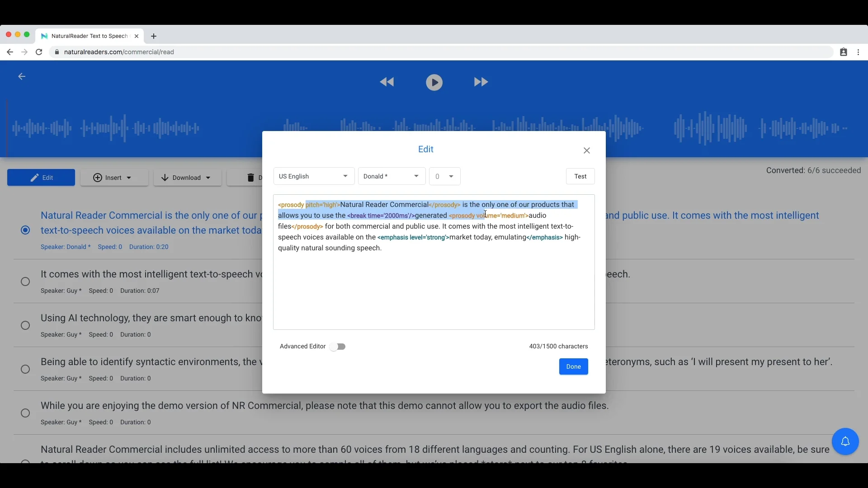The image size is (868, 488).
Task: Open the browser extensions puzzle icon
Action: [844, 52]
